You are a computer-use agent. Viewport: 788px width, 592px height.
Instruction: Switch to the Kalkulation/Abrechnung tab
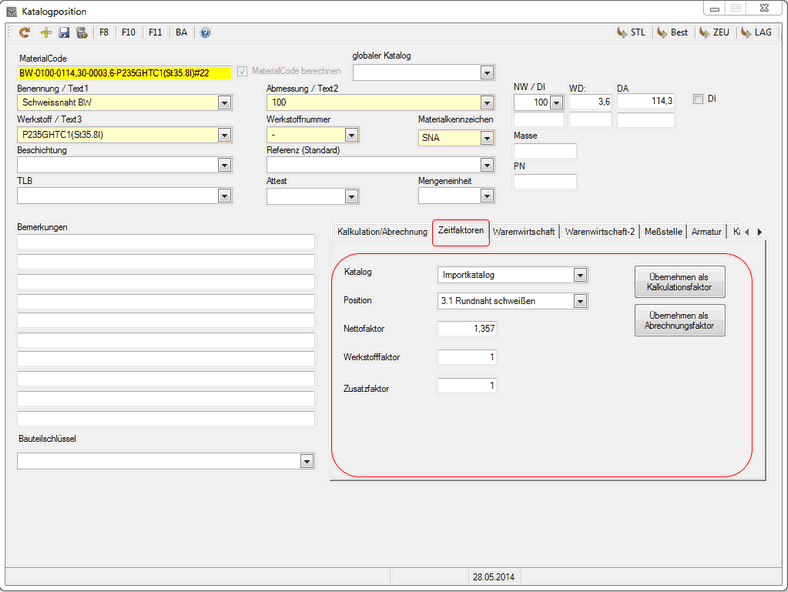click(x=380, y=232)
